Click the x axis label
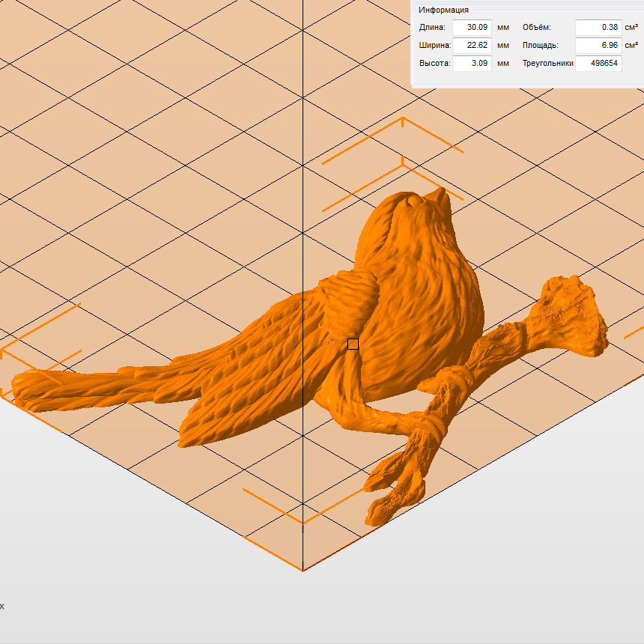The width and height of the screenshot is (644, 644). 2,606
